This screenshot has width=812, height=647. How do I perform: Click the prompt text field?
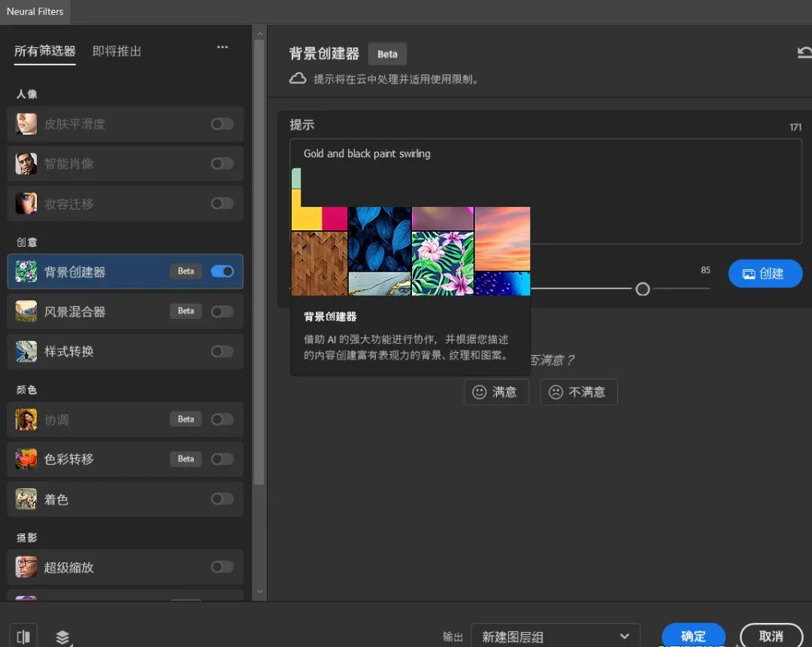[x=546, y=191]
